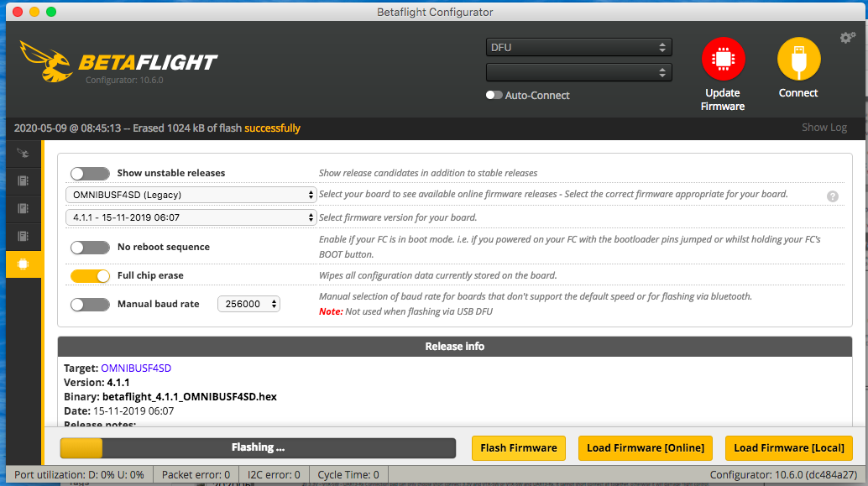Click the Show Log link
The image size is (868, 486).
824,128
